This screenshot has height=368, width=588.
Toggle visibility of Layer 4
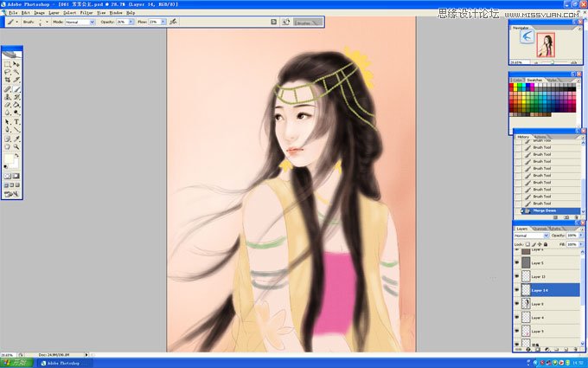click(516, 317)
